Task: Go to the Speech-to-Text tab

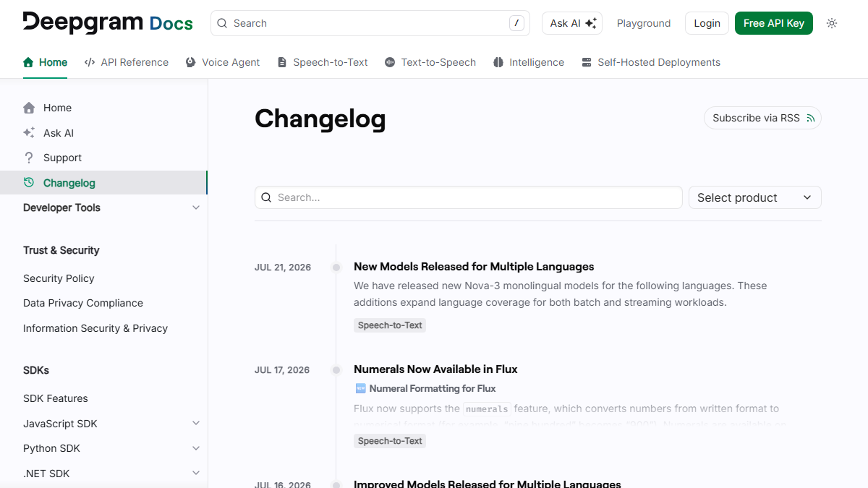Action: click(323, 62)
